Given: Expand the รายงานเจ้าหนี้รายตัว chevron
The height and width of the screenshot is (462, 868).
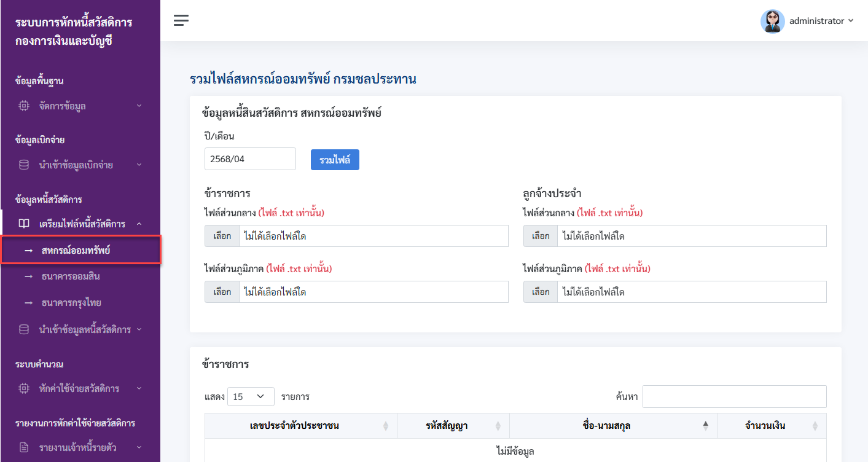Looking at the screenshot, I should (139, 447).
